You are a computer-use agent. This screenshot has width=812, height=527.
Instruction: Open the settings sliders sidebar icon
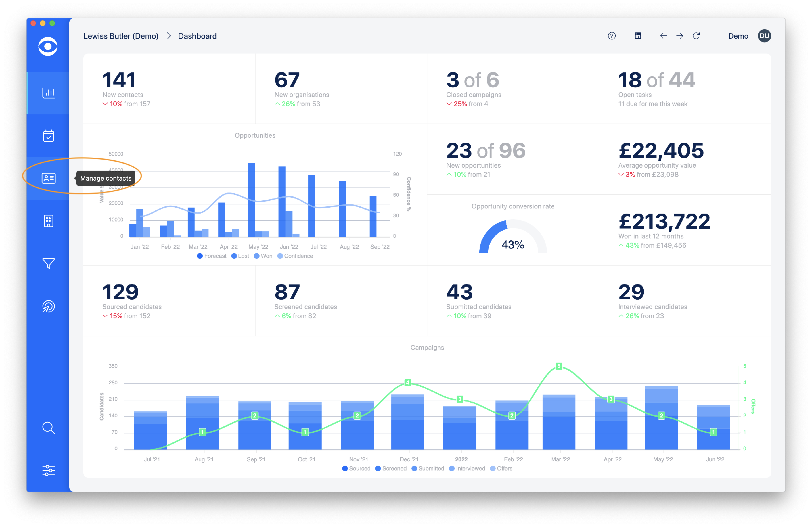point(48,470)
